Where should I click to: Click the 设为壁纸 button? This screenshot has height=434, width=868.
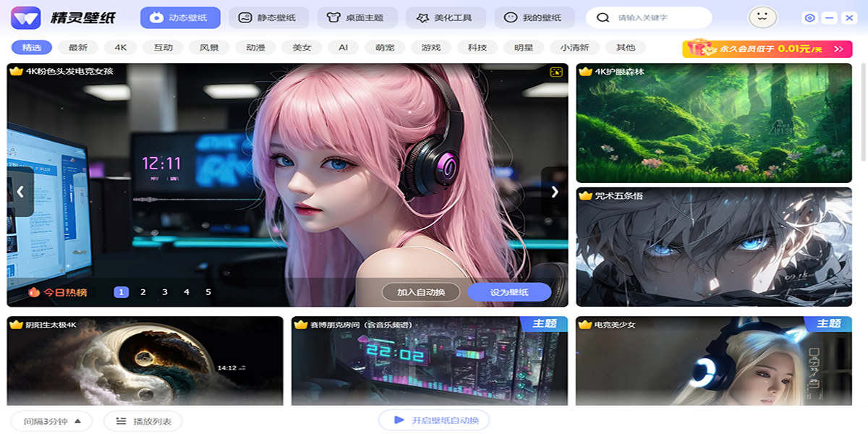[x=509, y=292]
